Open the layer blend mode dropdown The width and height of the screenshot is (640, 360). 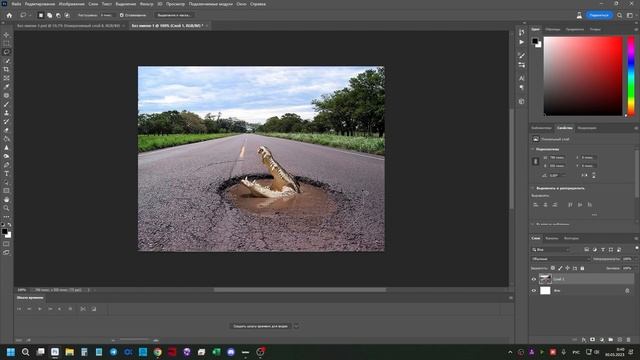tap(561, 259)
